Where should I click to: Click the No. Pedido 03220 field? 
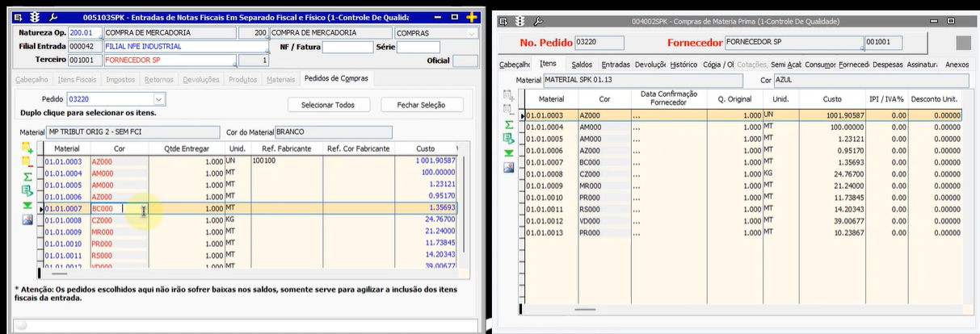[599, 43]
